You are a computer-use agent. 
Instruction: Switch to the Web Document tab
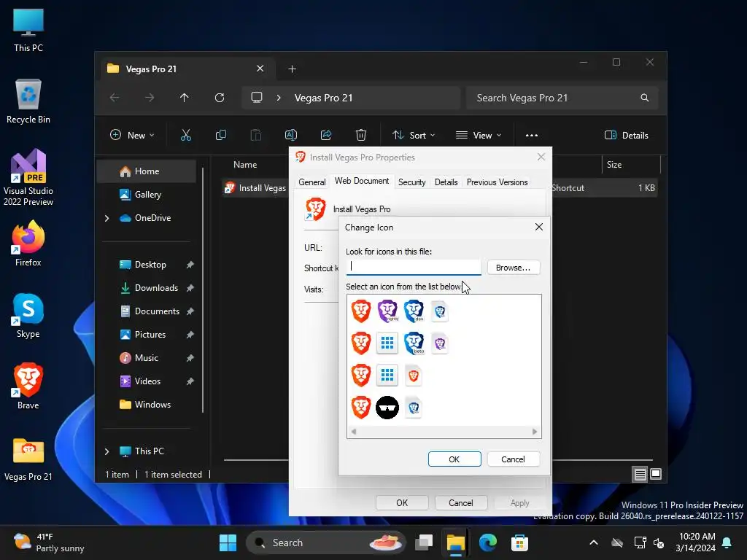pyautogui.click(x=362, y=181)
